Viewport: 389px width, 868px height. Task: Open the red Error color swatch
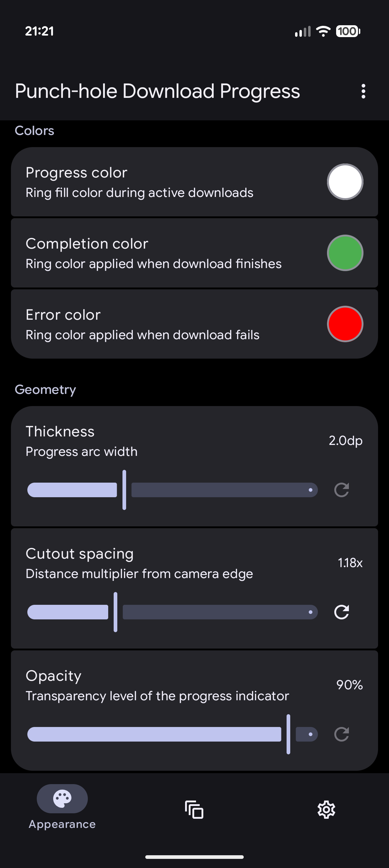[345, 324]
